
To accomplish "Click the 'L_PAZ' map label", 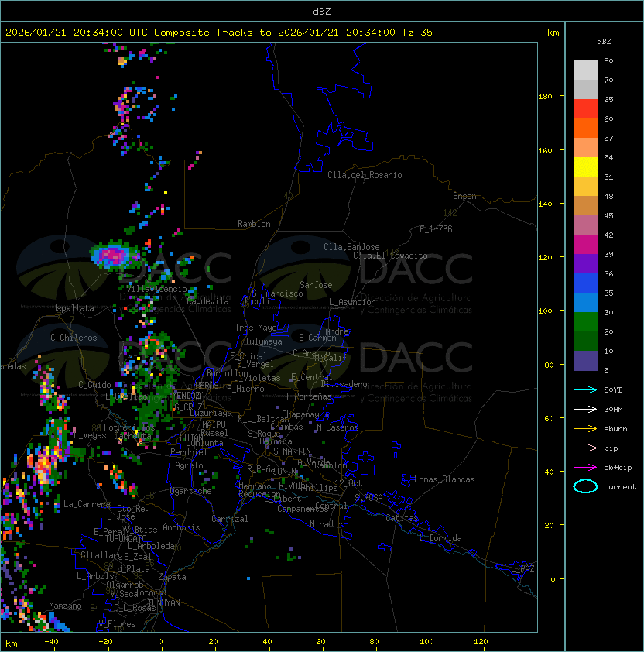I will 522,569.
